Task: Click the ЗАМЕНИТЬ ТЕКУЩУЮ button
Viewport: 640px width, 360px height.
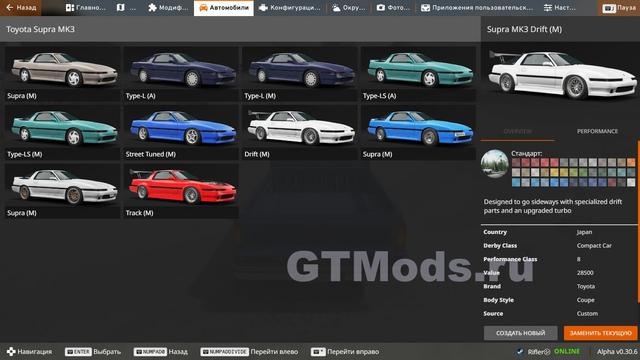Action: 600,333
